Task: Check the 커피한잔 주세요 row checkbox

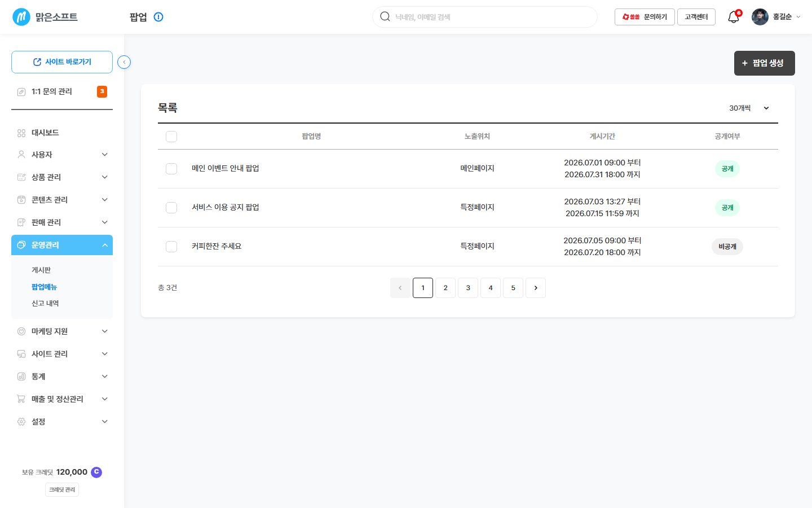Action: coord(171,247)
